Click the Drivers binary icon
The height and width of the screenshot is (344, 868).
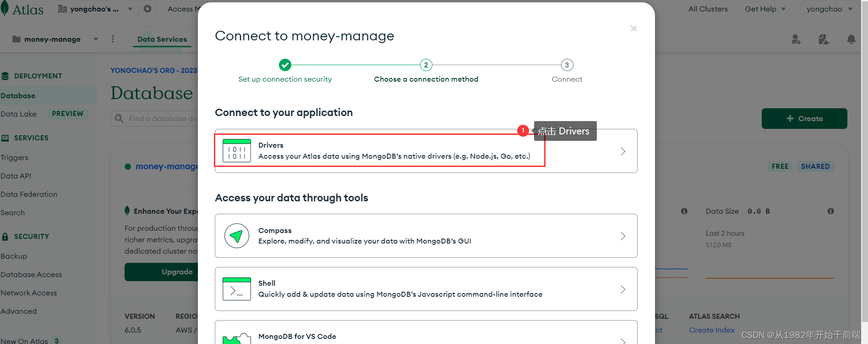(236, 150)
